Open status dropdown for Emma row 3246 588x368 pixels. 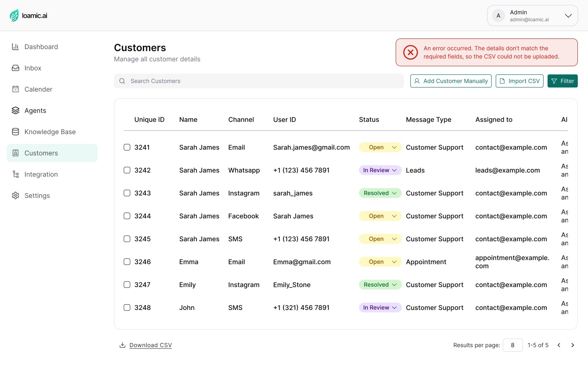pos(380,262)
